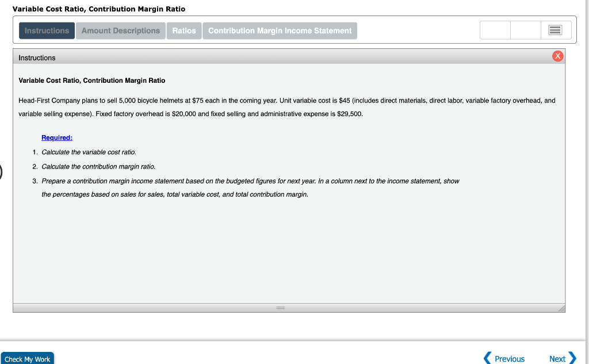Click the 'Head-First Company plans to sell' paragraph

pos(287,107)
